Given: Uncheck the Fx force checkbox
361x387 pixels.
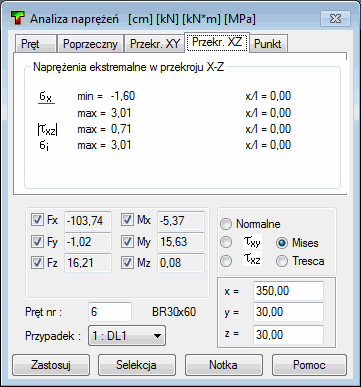Looking at the screenshot, I should [37, 220].
